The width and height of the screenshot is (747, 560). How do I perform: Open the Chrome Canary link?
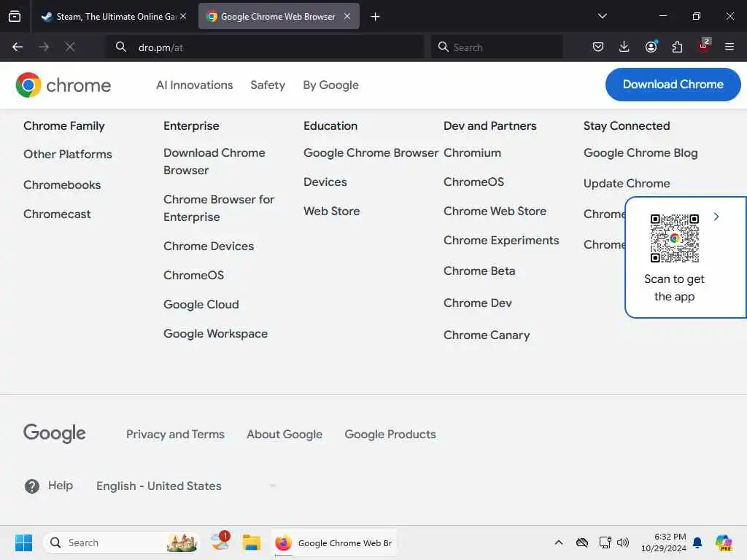point(487,335)
